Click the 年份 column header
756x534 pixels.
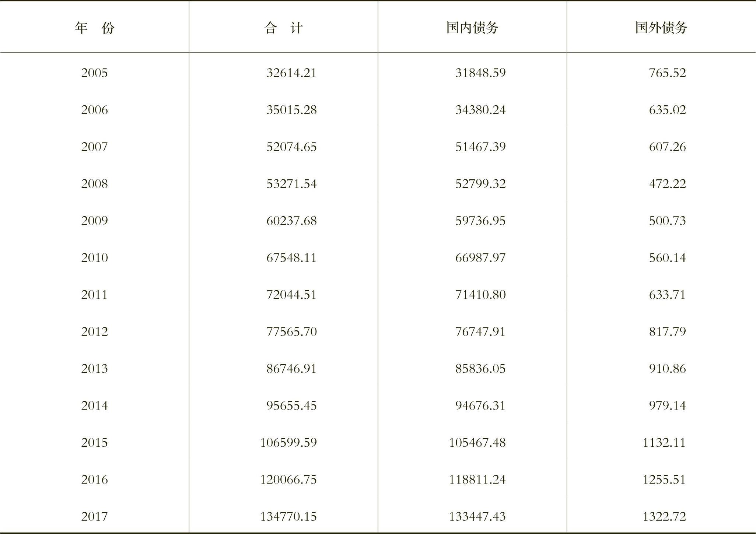pos(95,28)
